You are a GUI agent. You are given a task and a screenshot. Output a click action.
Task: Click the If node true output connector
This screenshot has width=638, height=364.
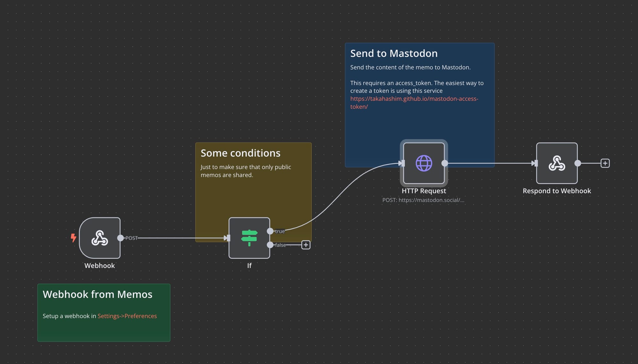click(x=270, y=231)
